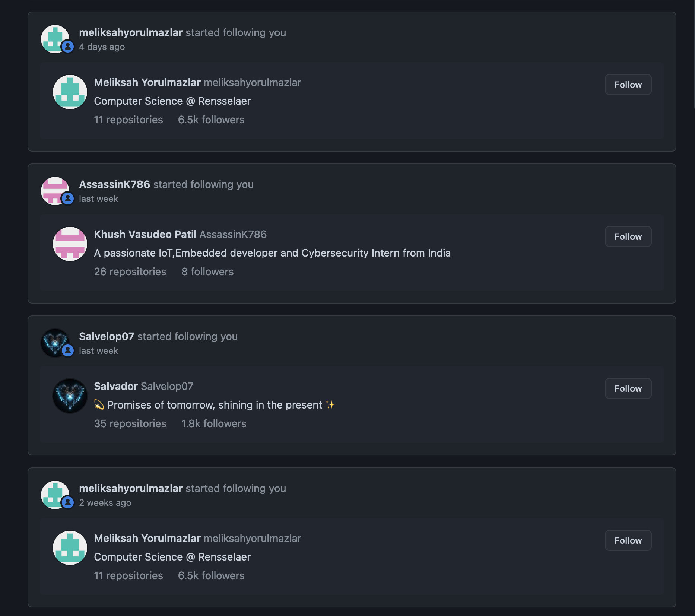Click meliksahyorulmazlar header link above '4 days ago'
Image resolution: width=695 pixels, height=616 pixels.
(x=131, y=33)
